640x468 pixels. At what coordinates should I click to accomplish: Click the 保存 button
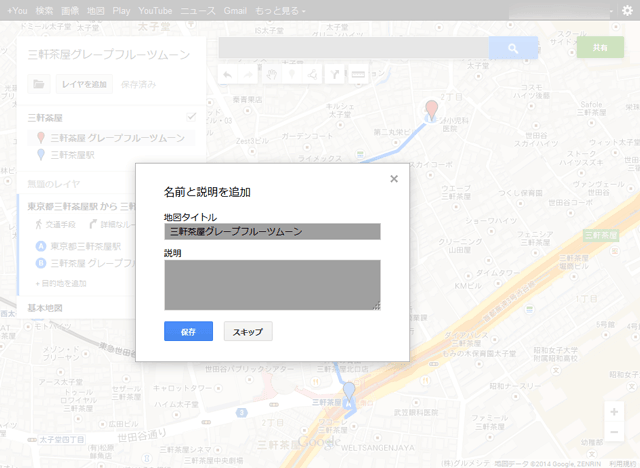[x=189, y=331]
